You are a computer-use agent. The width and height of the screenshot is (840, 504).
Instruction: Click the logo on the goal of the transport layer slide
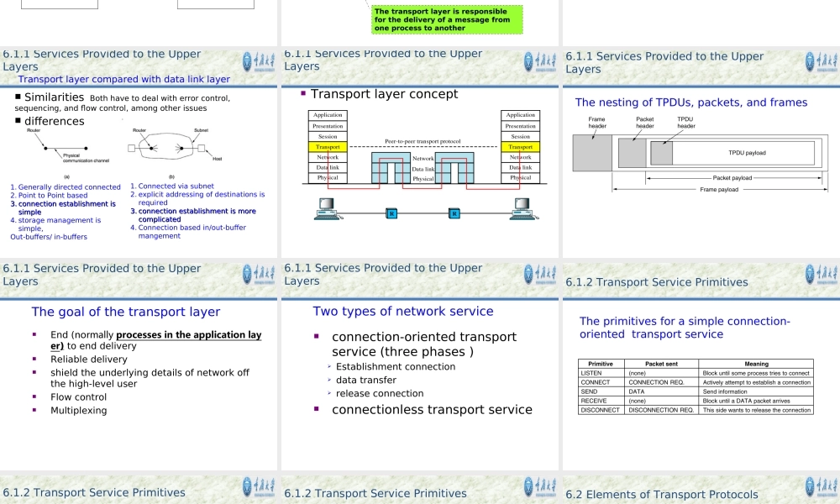[x=258, y=275]
